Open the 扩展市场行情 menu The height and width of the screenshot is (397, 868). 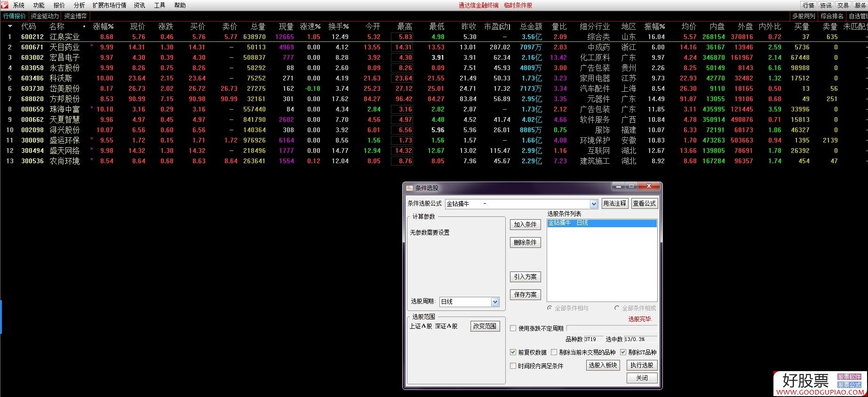pos(110,5)
